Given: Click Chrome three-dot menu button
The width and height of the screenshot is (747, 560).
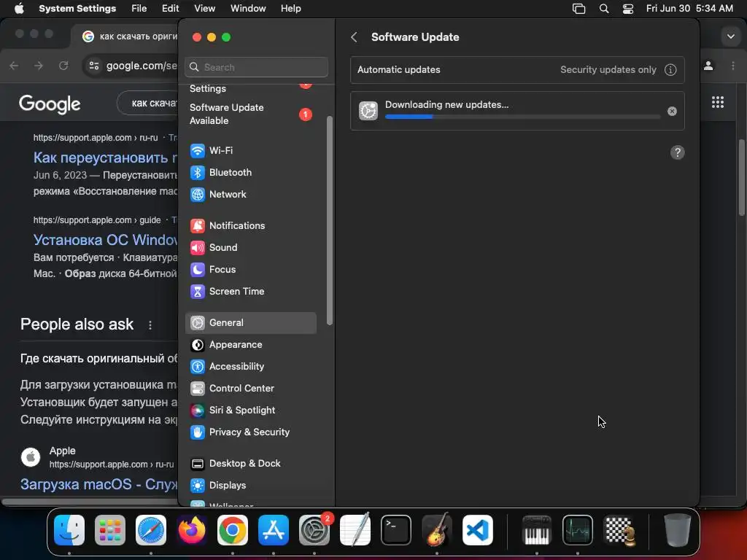Looking at the screenshot, I should (732, 66).
